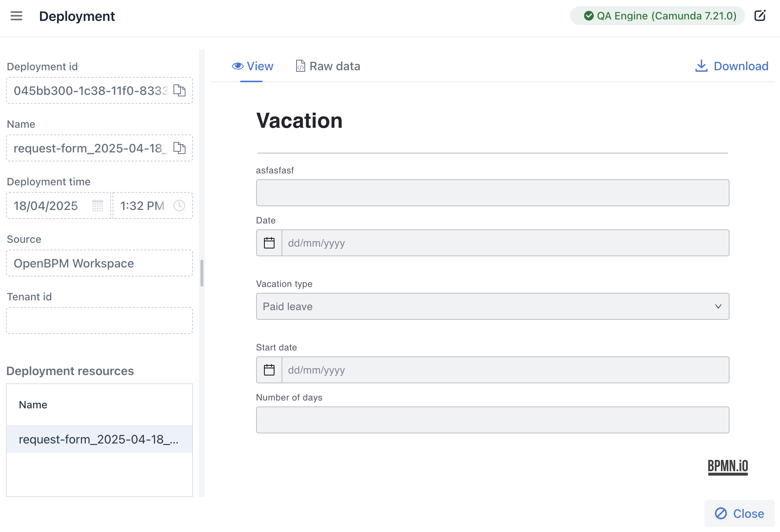780x532 pixels.
Task: Open the hamburger navigation menu
Action: coord(16,16)
